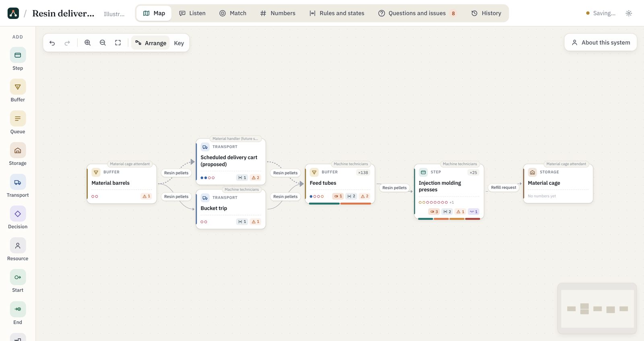Add a Transport node from the sidebar
This screenshot has height=341, width=644.
point(18,186)
